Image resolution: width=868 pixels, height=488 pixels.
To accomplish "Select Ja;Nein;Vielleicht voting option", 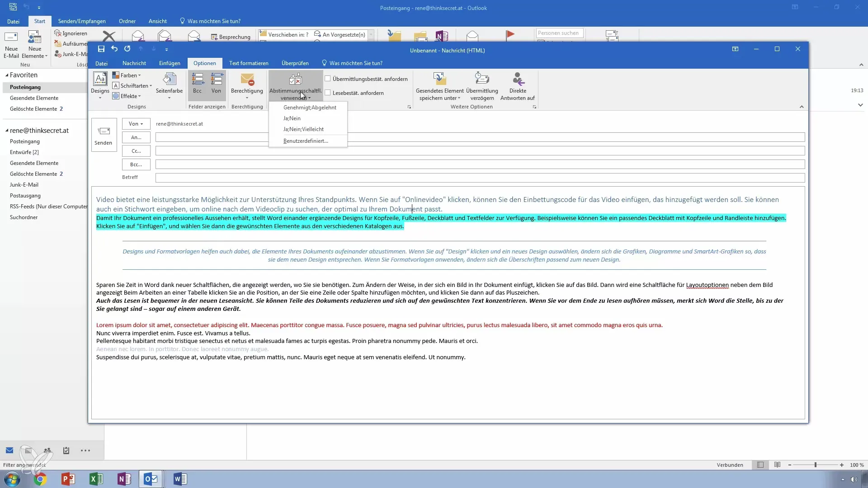I will (303, 129).
